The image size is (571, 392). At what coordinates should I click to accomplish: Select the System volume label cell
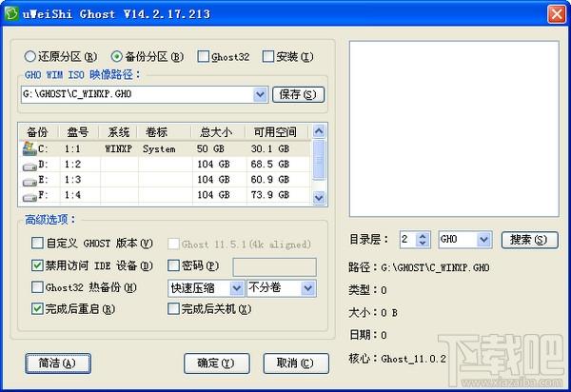pos(159,148)
